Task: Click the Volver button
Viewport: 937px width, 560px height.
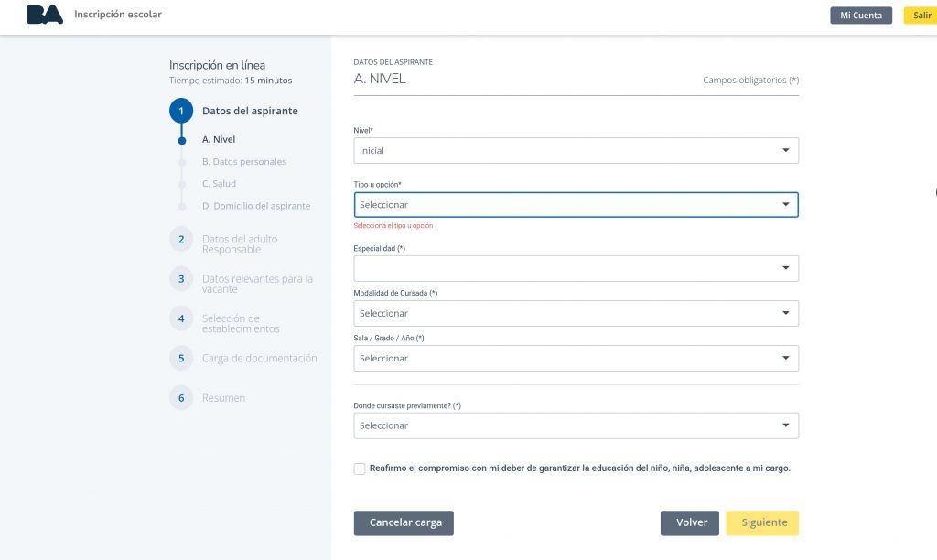Action: point(690,522)
